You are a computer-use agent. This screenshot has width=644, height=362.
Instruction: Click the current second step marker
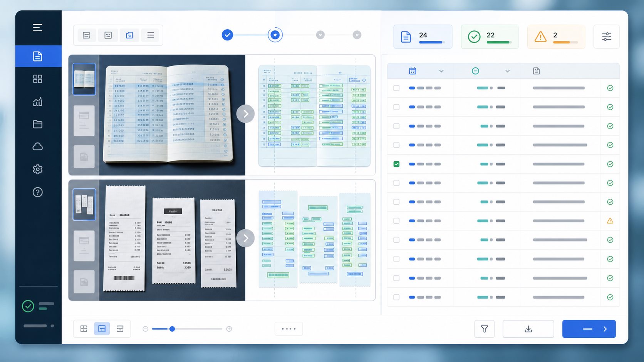(275, 35)
